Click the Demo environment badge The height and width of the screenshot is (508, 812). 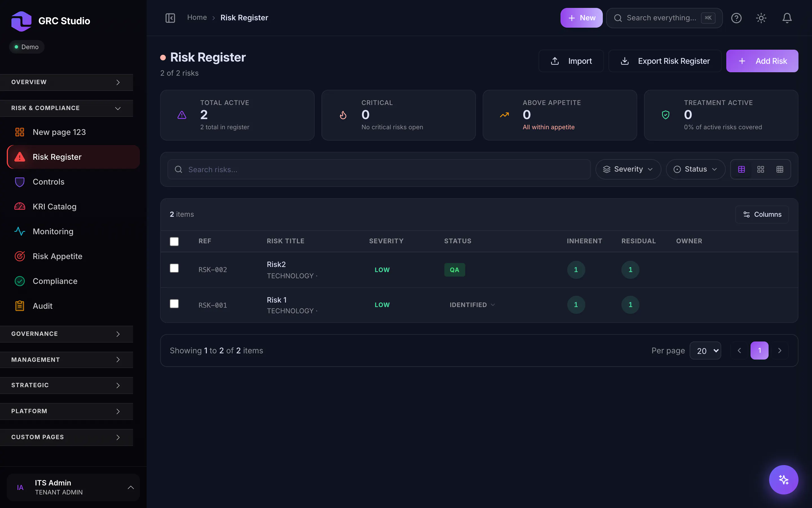[x=27, y=47]
